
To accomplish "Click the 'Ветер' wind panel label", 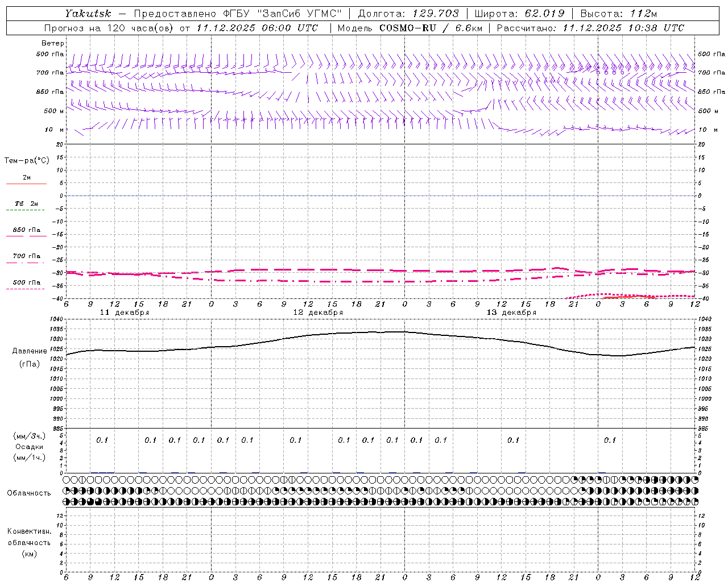I will tap(53, 43).
